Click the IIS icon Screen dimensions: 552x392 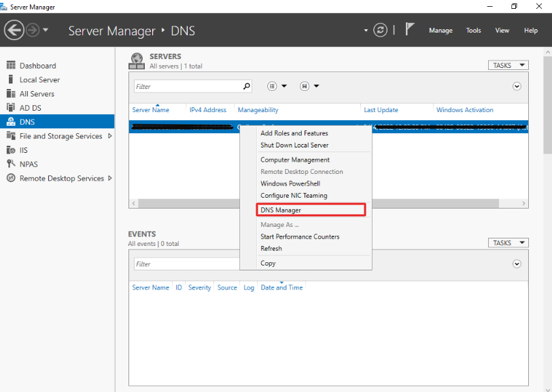[11, 150]
